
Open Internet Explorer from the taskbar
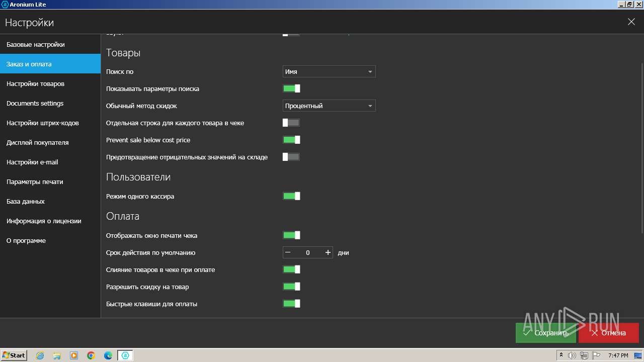pos(40,355)
